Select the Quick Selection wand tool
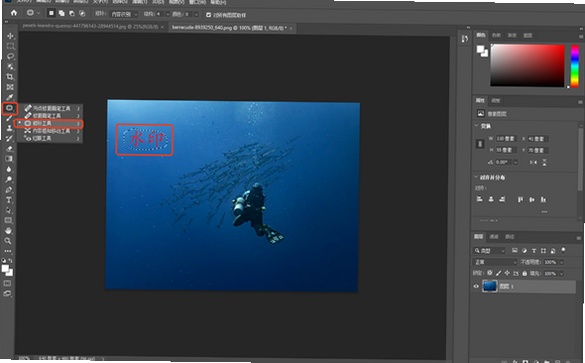Image resolution: width=585 pixels, height=363 pixels. click(x=10, y=67)
